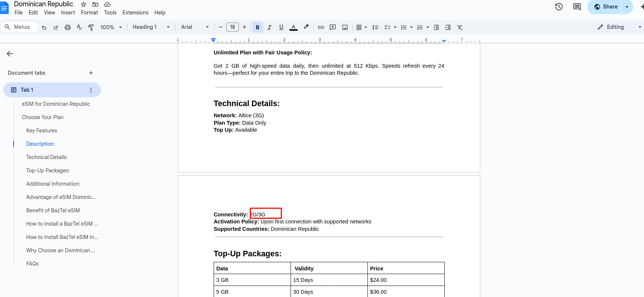The height and width of the screenshot is (297, 644).
Task: Open the 100% zoom dropdown
Action: tap(111, 27)
